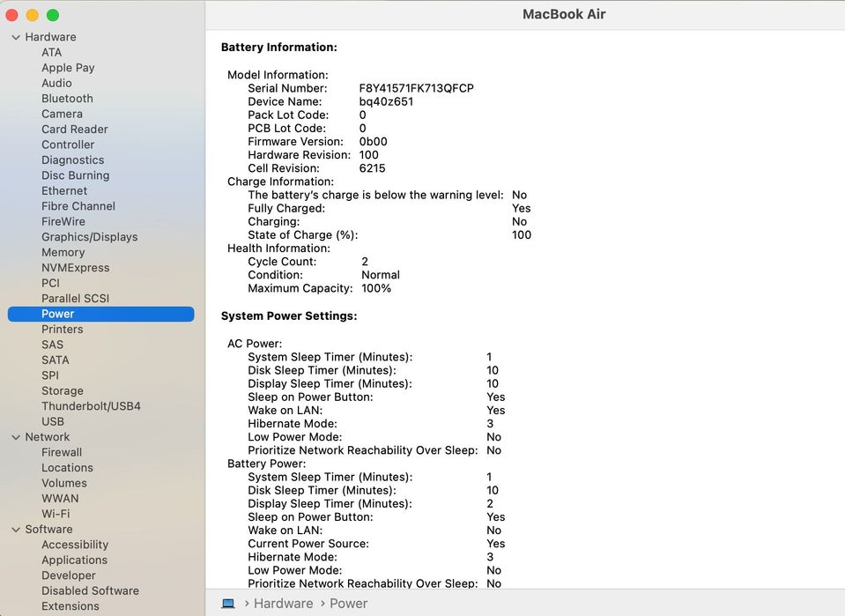Select Ethernet in the sidebar

click(64, 190)
